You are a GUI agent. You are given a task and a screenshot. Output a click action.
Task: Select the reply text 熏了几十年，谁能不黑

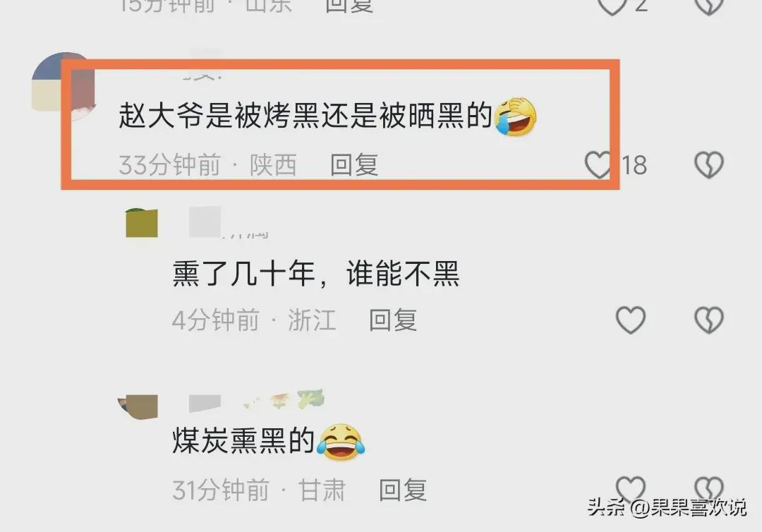316,274
